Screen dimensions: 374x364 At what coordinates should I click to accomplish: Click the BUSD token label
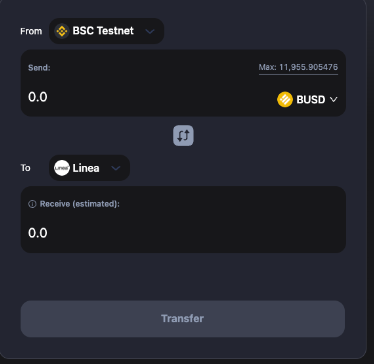click(x=311, y=100)
